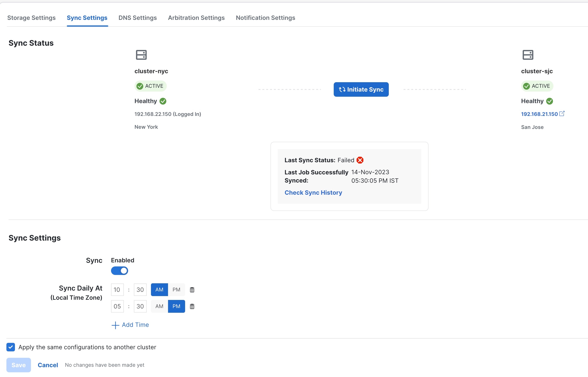Click the cluster-sjc server icon
The height and width of the screenshot is (377, 588).
(x=528, y=55)
